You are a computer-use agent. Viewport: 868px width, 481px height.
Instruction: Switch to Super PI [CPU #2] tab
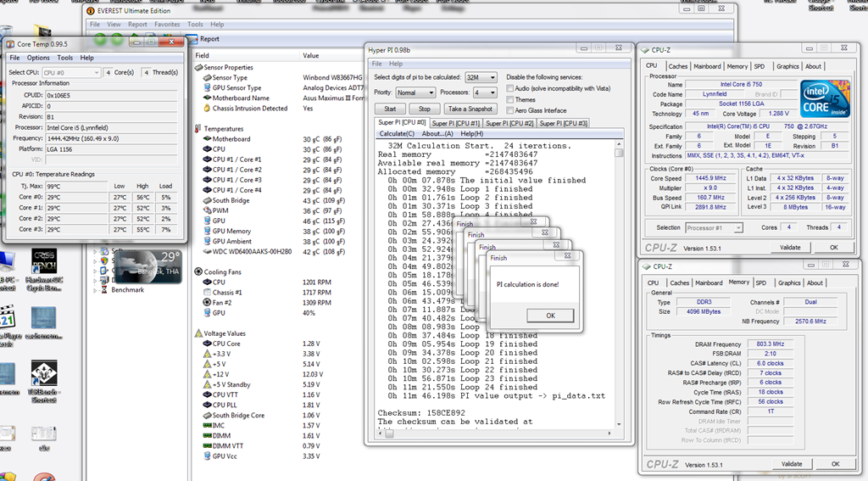coord(509,124)
